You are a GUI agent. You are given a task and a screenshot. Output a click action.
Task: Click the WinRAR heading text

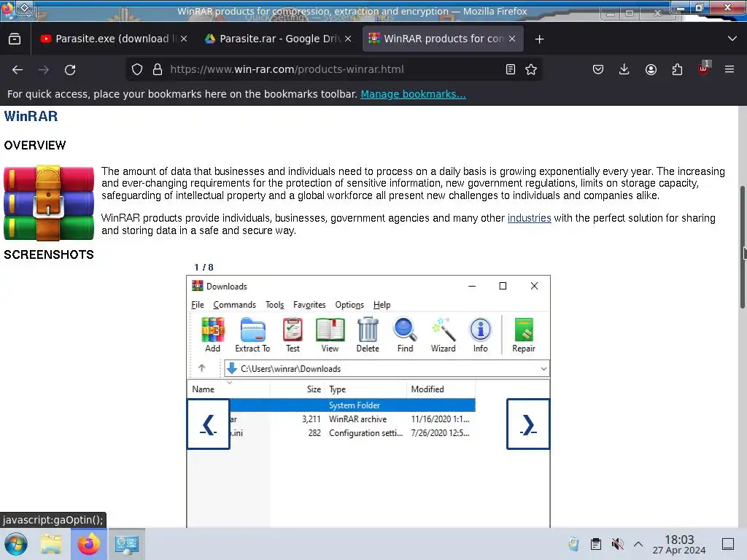coord(31,116)
